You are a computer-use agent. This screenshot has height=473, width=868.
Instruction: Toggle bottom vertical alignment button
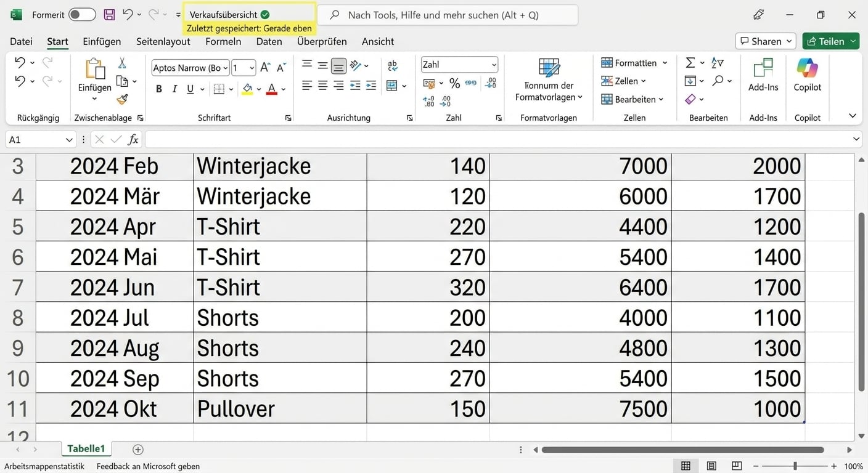[338, 65]
